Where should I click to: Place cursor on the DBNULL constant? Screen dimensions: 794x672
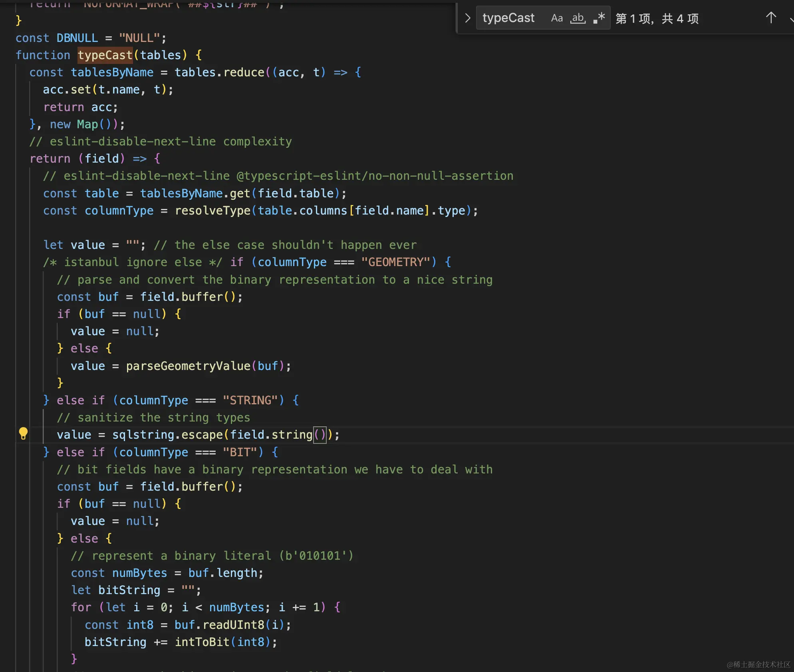point(77,38)
